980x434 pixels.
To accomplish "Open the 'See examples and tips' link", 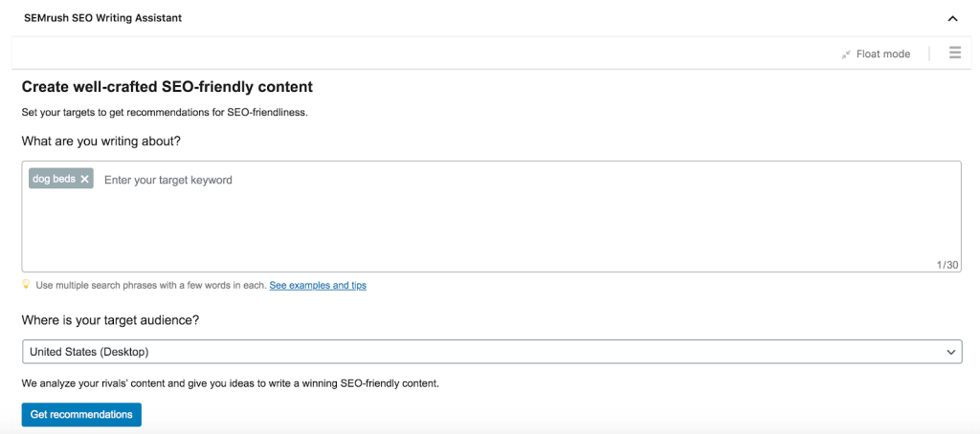I will (x=318, y=285).
